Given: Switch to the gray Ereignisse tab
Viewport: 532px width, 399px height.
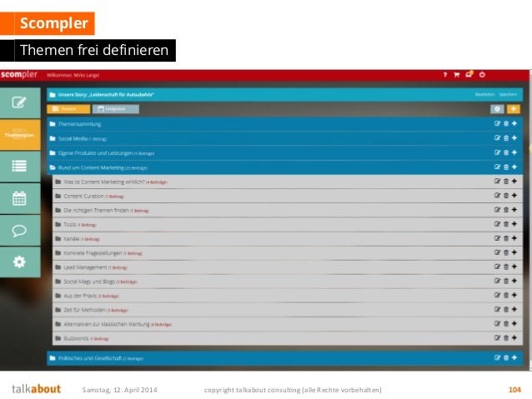Looking at the screenshot, I should [x=116, y=109].
